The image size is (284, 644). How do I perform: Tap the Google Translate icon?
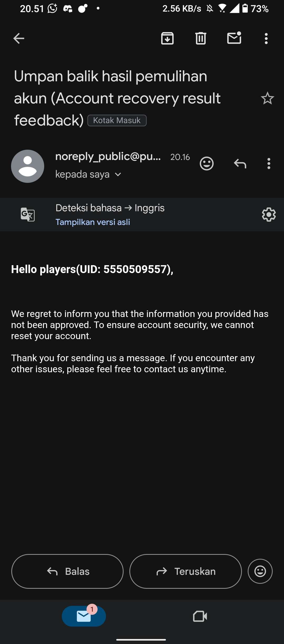[x=28, y=214]
